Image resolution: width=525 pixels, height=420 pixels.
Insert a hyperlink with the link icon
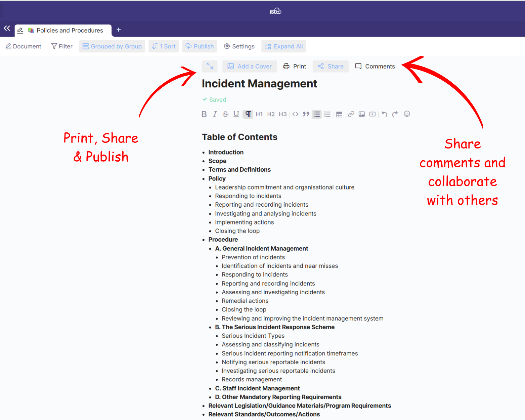[351, 114]
